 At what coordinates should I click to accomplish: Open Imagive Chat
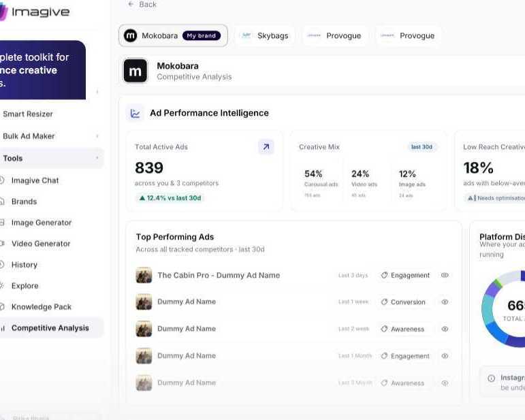[35, 180]
